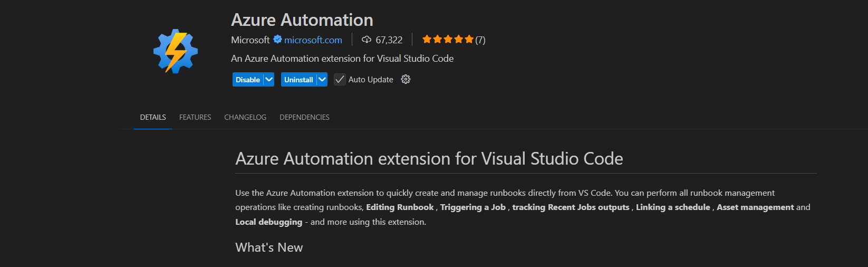This screenshot has height=267, width=868.
Task: Click the tracking Recent Jobs outputs text
Action: 571,207
